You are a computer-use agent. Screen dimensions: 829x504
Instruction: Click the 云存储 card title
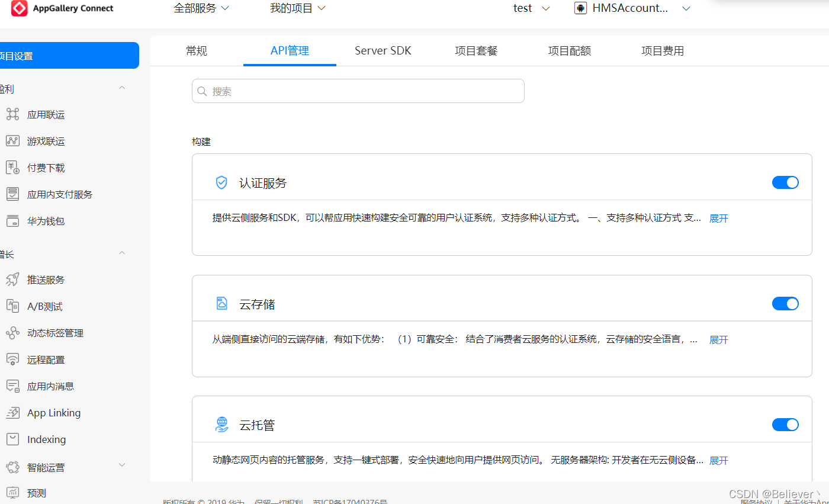257,304
